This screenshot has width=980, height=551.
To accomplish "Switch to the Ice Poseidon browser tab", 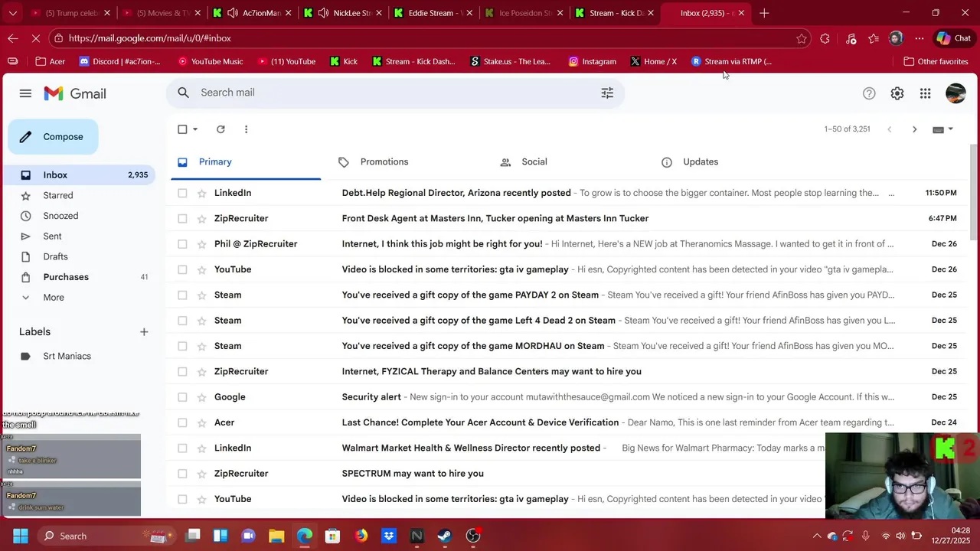I will [523, 13].
